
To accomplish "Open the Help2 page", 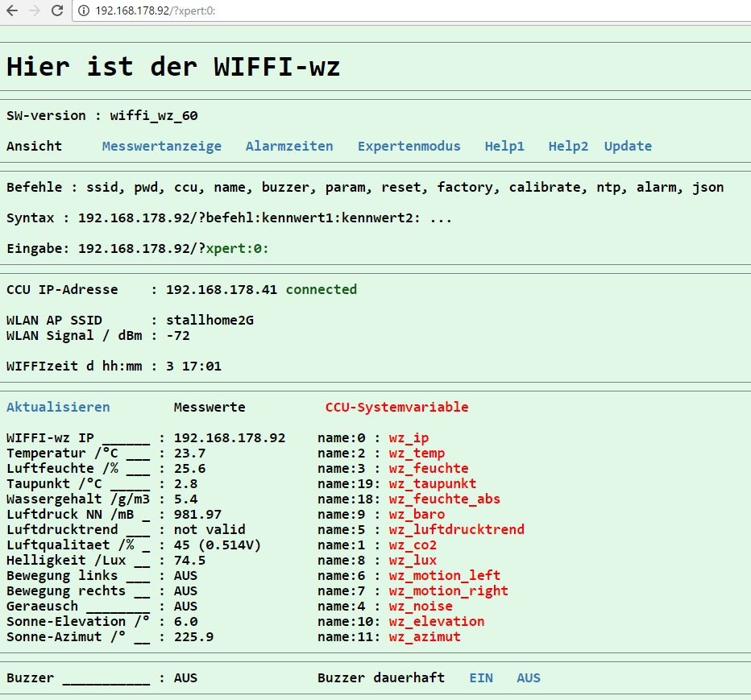I will [568, 146].
